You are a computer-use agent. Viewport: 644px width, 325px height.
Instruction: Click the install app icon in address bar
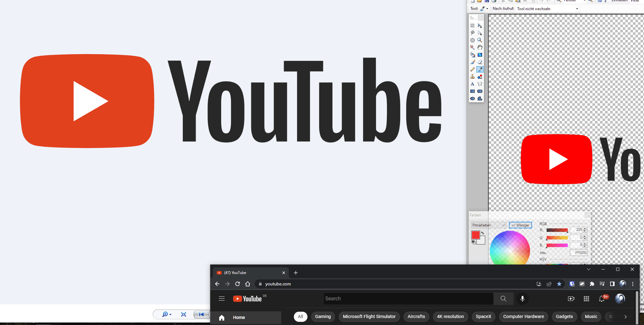[539, 284]
